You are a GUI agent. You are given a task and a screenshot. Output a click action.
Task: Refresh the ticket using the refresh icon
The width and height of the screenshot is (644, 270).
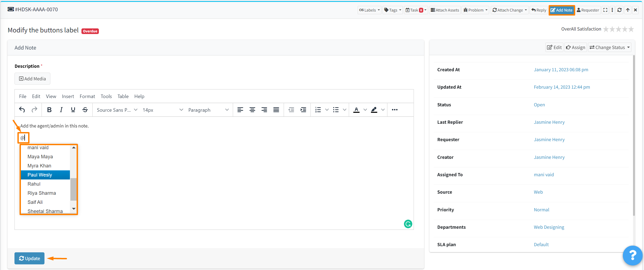(x=620, y=10)
